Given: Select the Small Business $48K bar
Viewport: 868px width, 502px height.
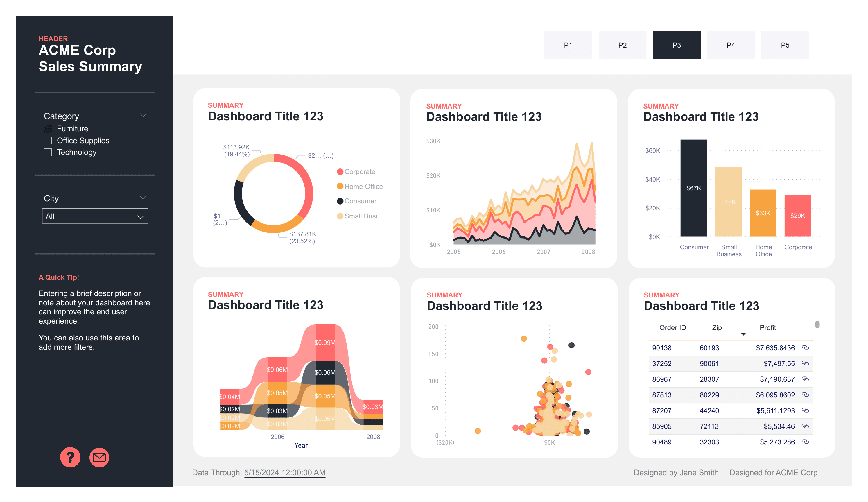Looking at the screenshot, I should click(x=728, y=202).
